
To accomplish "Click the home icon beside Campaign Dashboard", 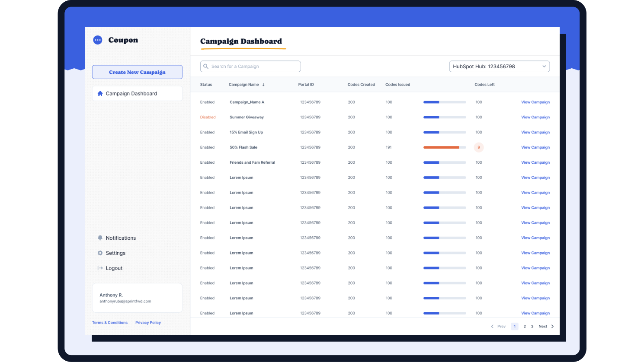I will (x=100, y=93).
